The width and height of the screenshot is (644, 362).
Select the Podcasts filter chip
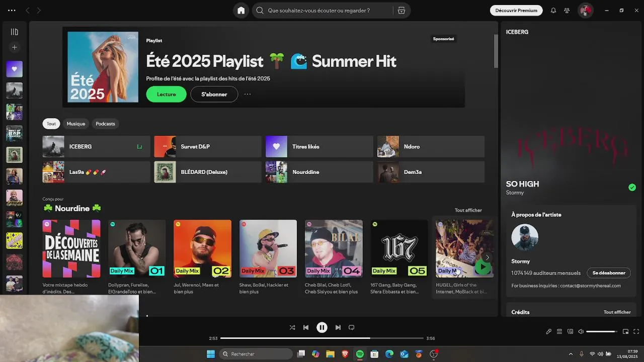point(105,124)
